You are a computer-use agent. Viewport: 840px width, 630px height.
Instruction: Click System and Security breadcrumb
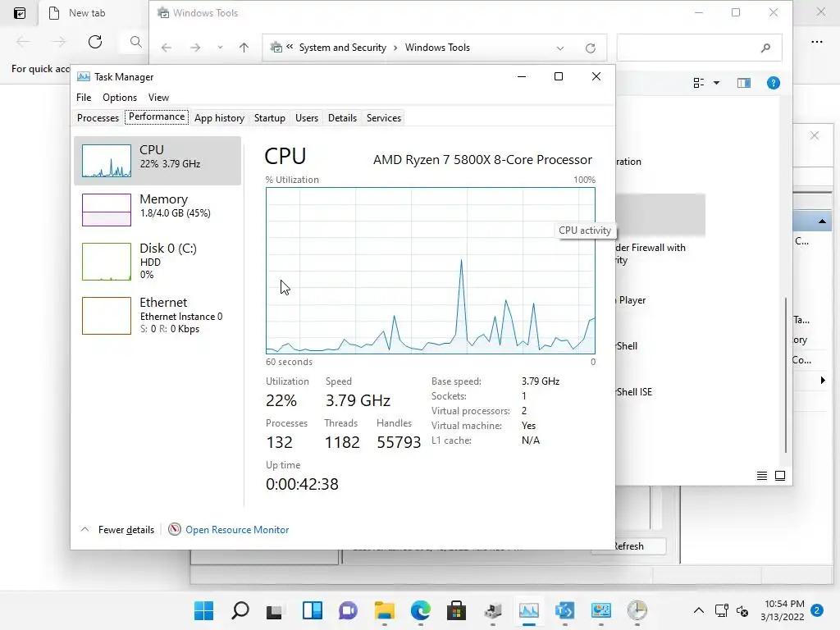coord(342,48)
